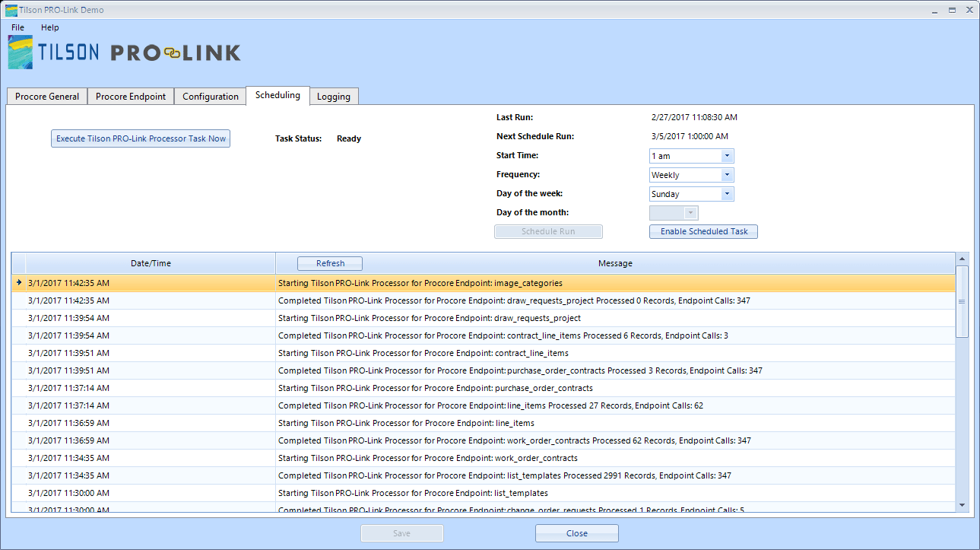Switch to the Procore Endpoint tab
This screenshot has height=550, width=980.
point(131,97)
